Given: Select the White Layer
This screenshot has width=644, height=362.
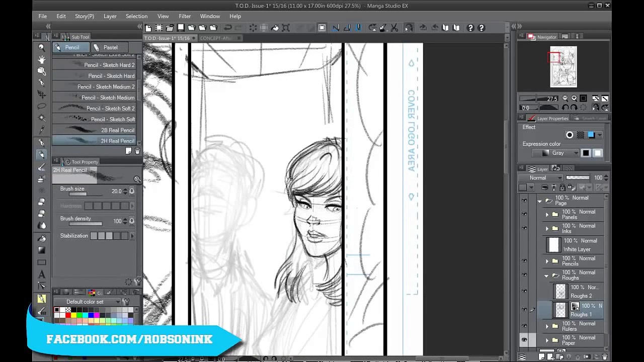Looking at the screenshot, I should tap(574, 245).
